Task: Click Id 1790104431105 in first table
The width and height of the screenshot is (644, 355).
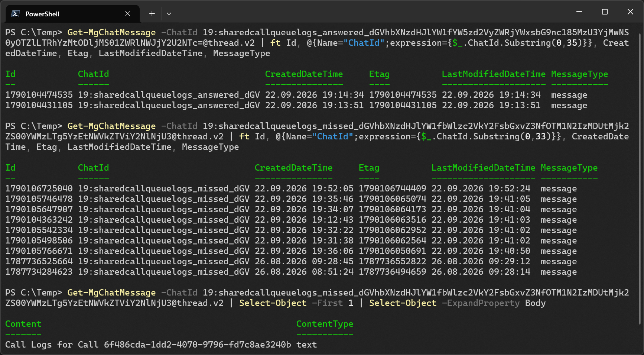Action: click(x=39, y=105)
